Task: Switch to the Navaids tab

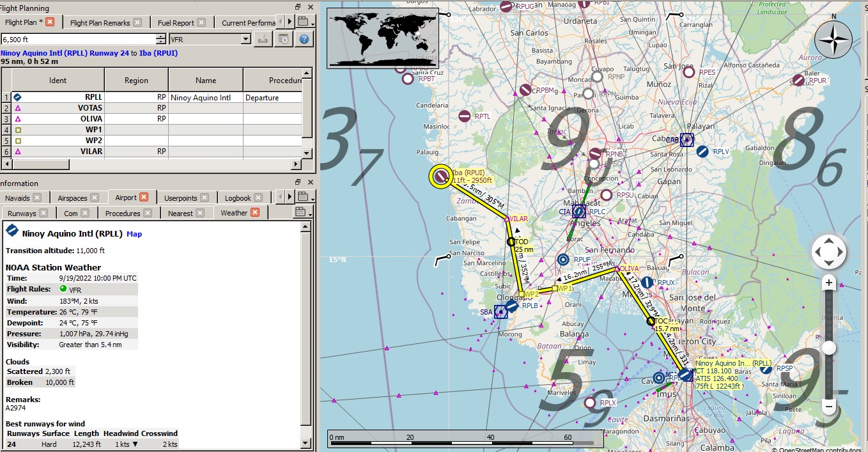Action: coord(17,198)
